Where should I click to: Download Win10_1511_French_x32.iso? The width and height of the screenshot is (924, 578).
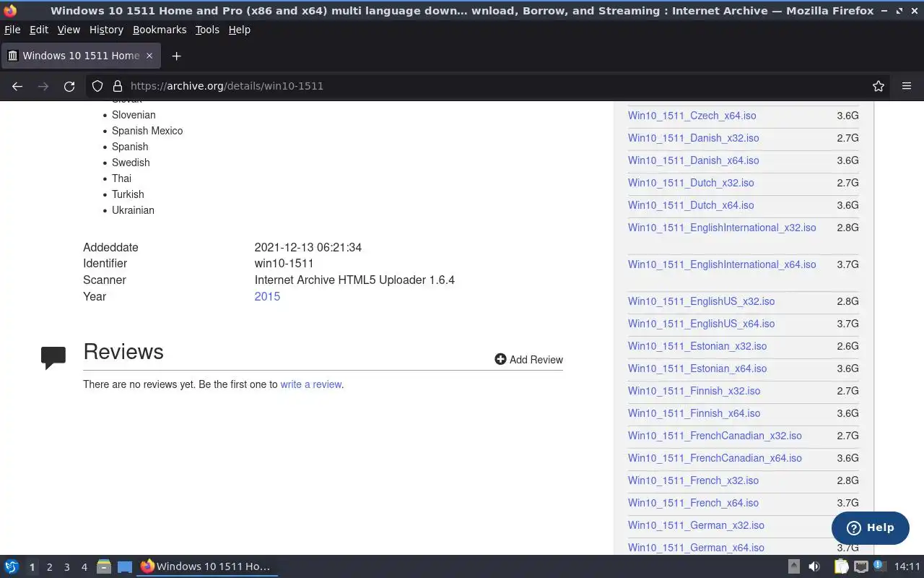(x=694, y=480)
